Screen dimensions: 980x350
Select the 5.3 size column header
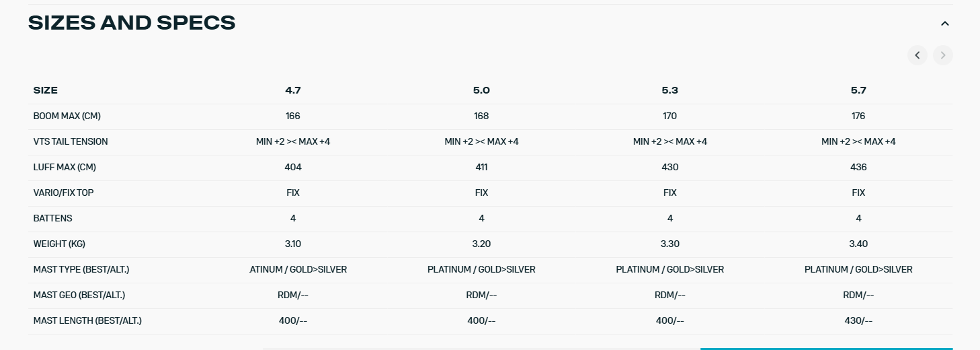point(669,90)
